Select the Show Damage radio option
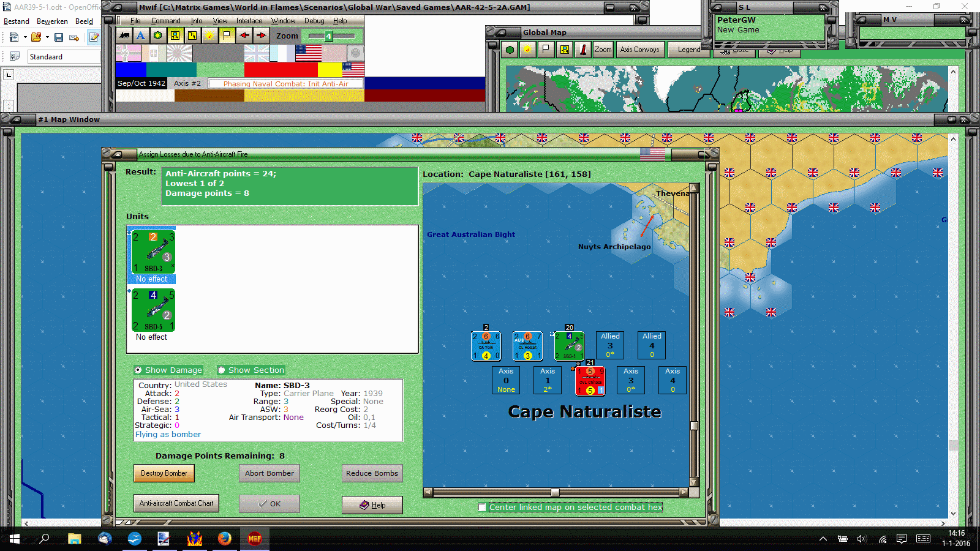980x551 pixels. pos(168,370)
